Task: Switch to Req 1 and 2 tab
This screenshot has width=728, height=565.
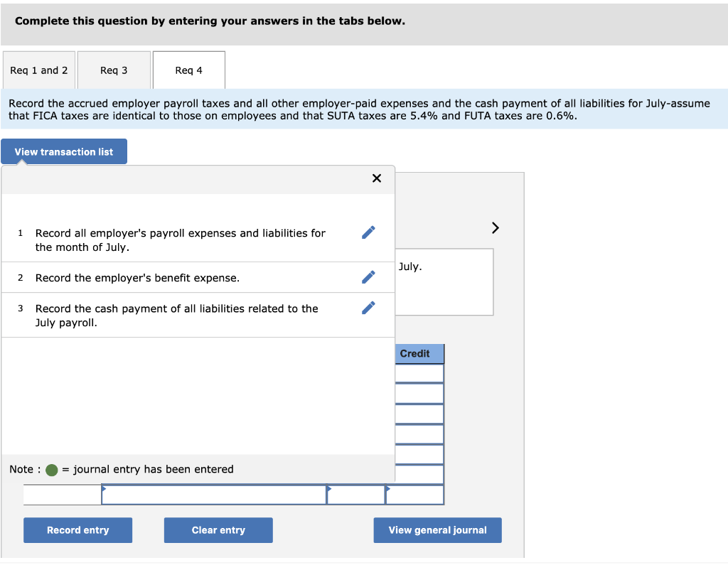Action: [x=39, y=70]
